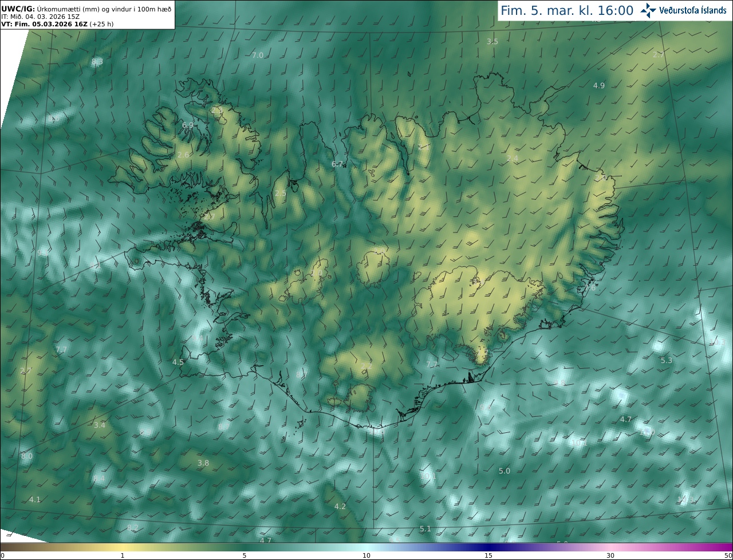733x560 pixels.
Task: Click the 7.0 value north of the Westfjords
Action: pos(258,55)
